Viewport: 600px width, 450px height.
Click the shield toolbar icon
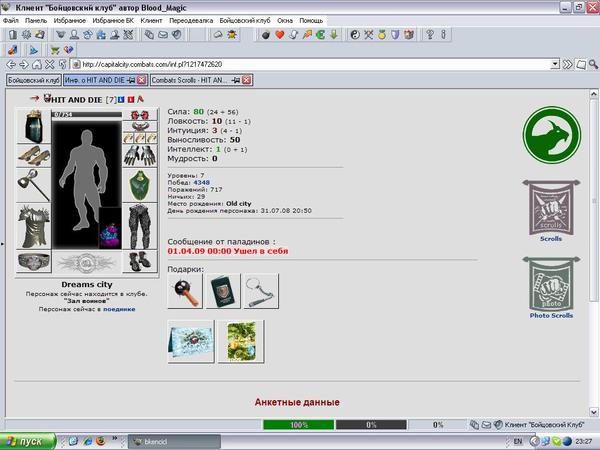click(x=395, y=35)
